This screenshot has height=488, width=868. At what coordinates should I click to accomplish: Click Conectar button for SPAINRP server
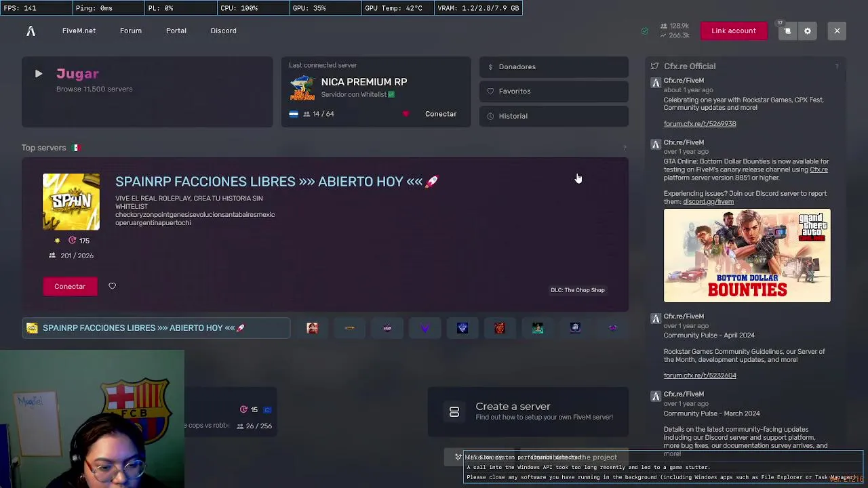coord(70,286)
